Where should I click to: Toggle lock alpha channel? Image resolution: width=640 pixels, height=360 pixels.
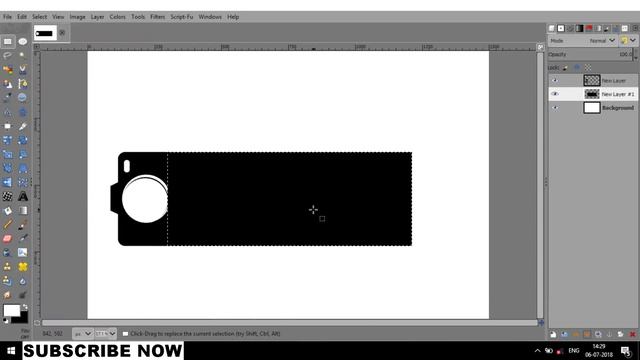coord(588,68)
